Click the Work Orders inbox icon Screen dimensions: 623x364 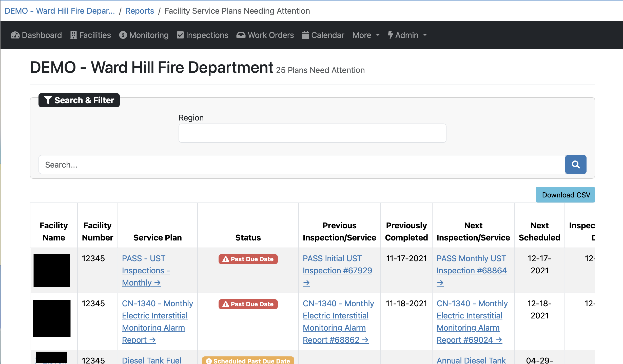(x=241, y=35)
